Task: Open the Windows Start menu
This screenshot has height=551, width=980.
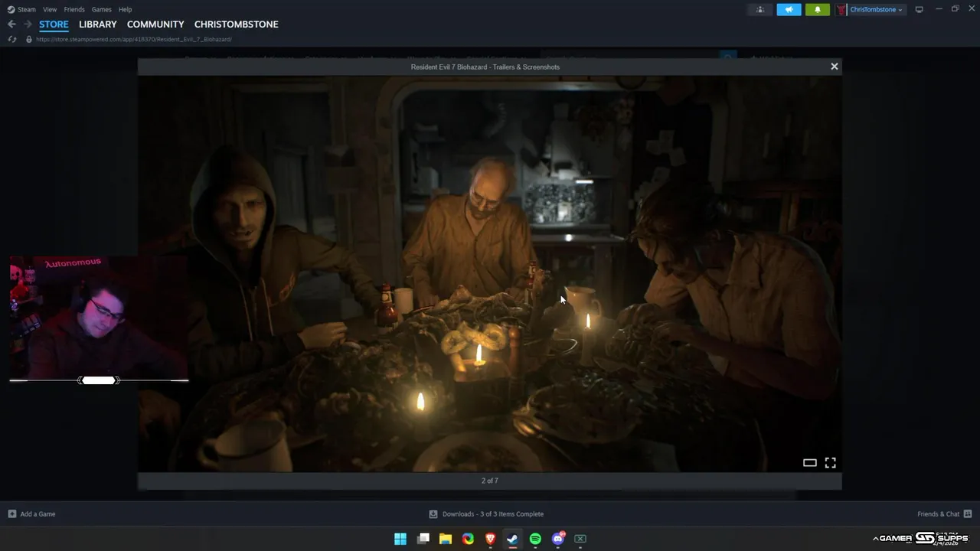Action: coord(400,539)
